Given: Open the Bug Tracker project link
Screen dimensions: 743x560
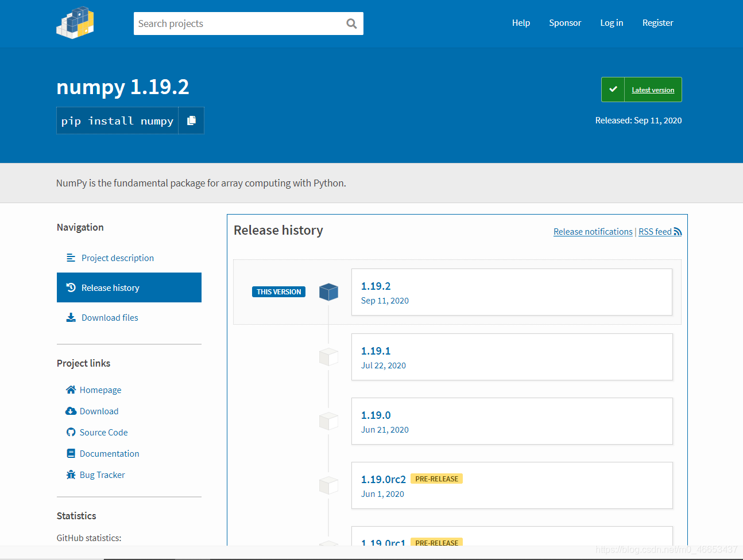Looking at the screenshot, I should tap(102, 475).
